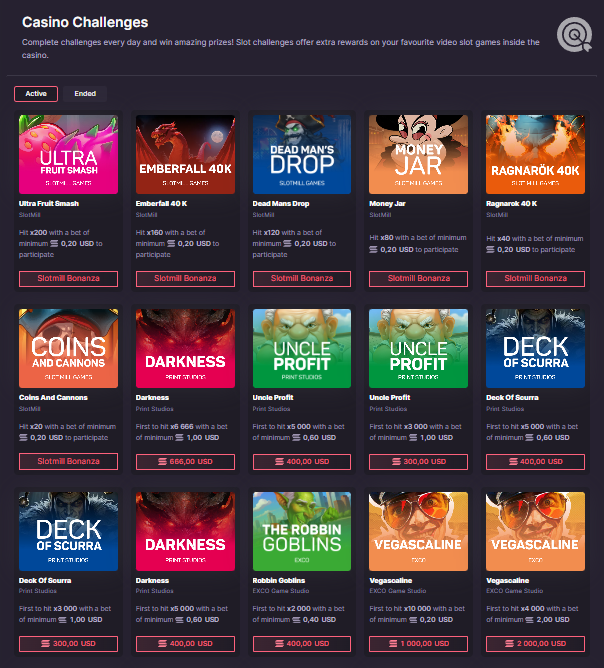Click the 'First to hit x10 000' description
The height and width of the screenshot is (668, 604).
point(417,614)
